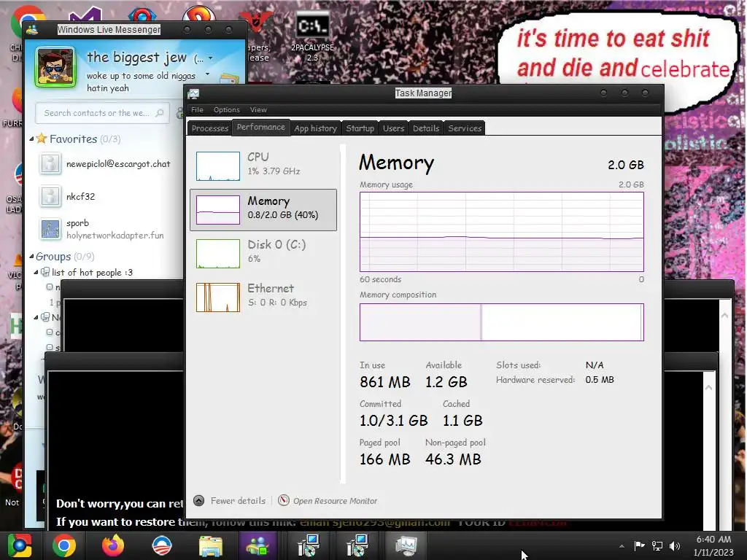Click the Task Manager title bar icon
This screenshot has height=560, width=747.
(x=193, y=93)
